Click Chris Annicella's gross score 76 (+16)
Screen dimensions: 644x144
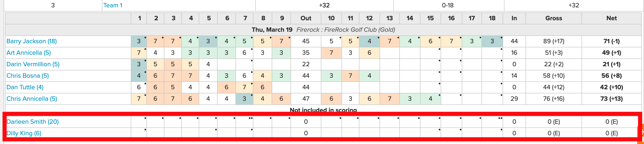tap(554, 99)
